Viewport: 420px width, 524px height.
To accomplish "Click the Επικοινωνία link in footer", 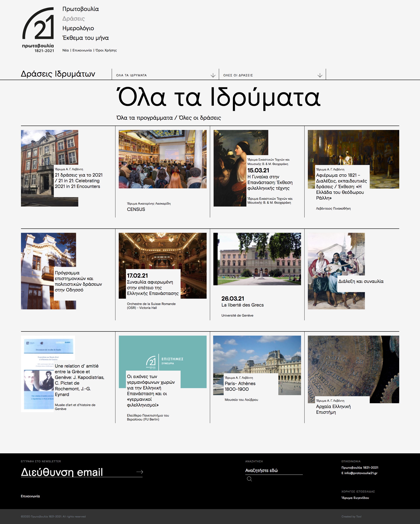I will (x=30, y=496).
